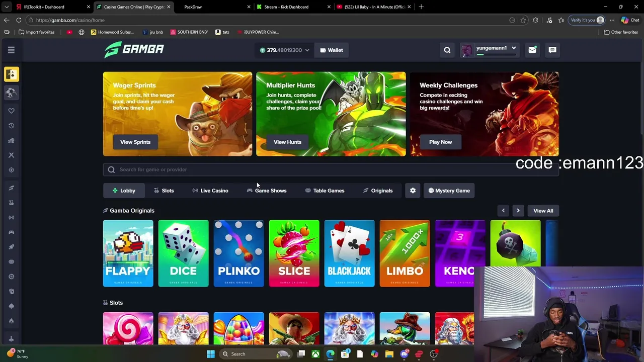Viewport: 644px width, 362px height.
Task: Open the Plinko game thumbnail
Action: click(238, 253)
